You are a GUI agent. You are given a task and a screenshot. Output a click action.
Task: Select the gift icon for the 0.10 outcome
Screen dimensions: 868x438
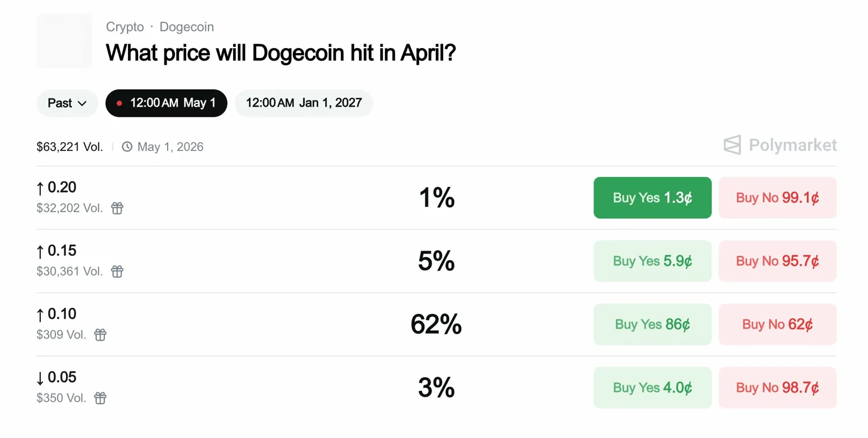click(100, 335)
